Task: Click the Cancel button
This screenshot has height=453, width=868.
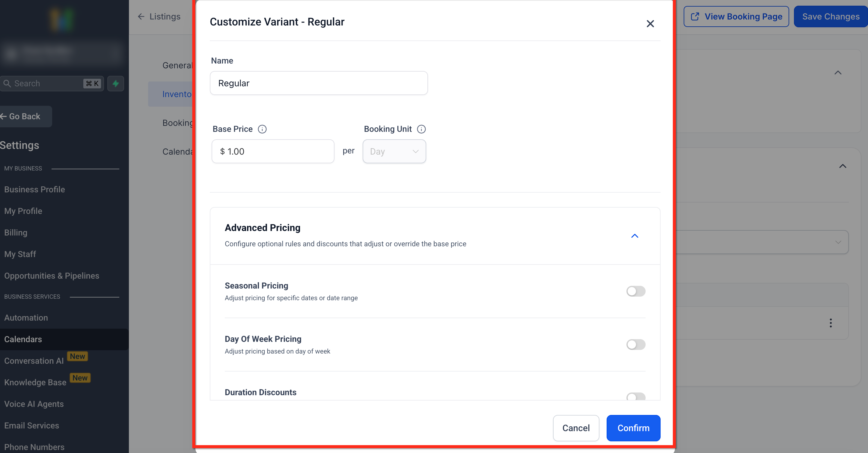Action: tap(575, 428)
